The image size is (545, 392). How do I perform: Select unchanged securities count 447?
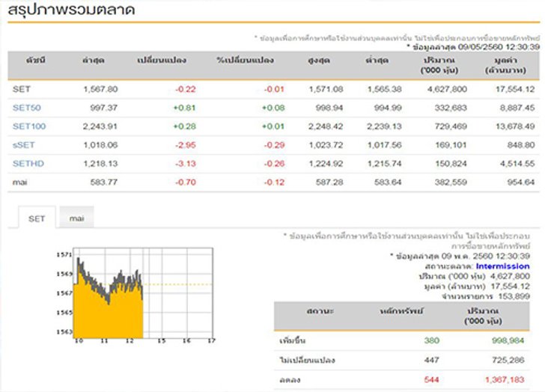tap(432, 360)
